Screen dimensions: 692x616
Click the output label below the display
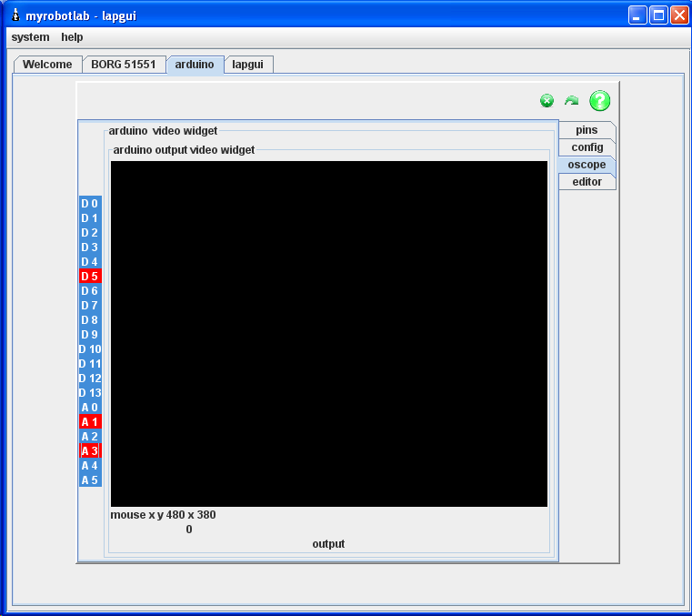(x=328, y=544)
